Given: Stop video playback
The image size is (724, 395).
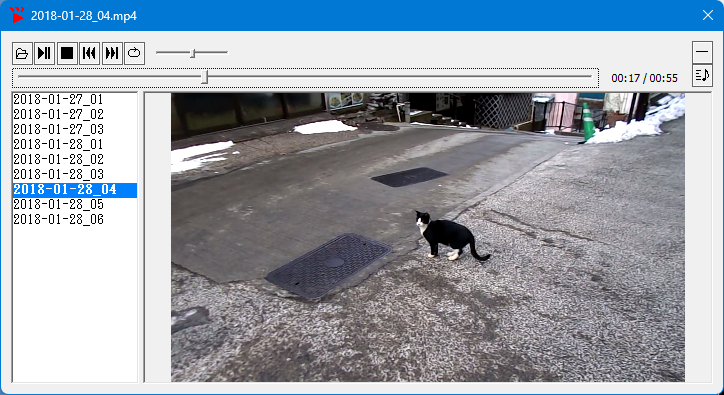Looking at the screenshot, I should point(67,53).
